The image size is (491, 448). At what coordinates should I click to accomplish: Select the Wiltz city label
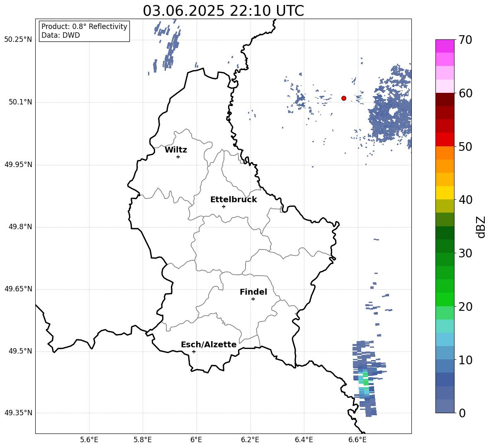(x=176, y=150)
